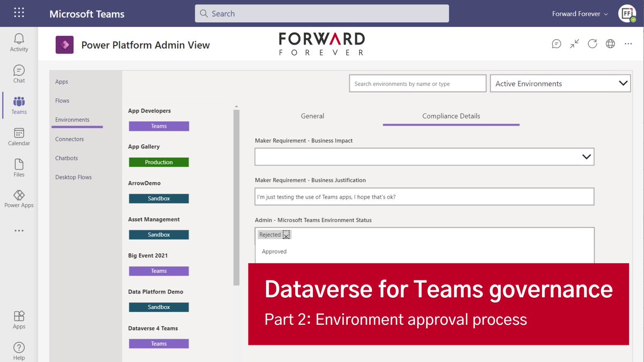Click the Microsoft Teams title text
This screenshot has height=362, width=644.
tap(87, 14)
